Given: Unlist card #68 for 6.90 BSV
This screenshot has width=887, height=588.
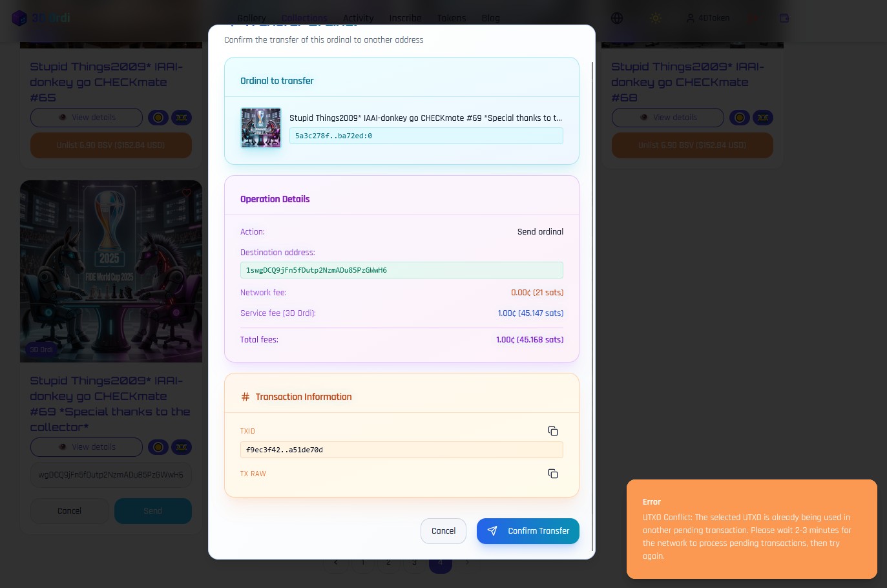Looking at the screenshot, I should pos(693,145).
